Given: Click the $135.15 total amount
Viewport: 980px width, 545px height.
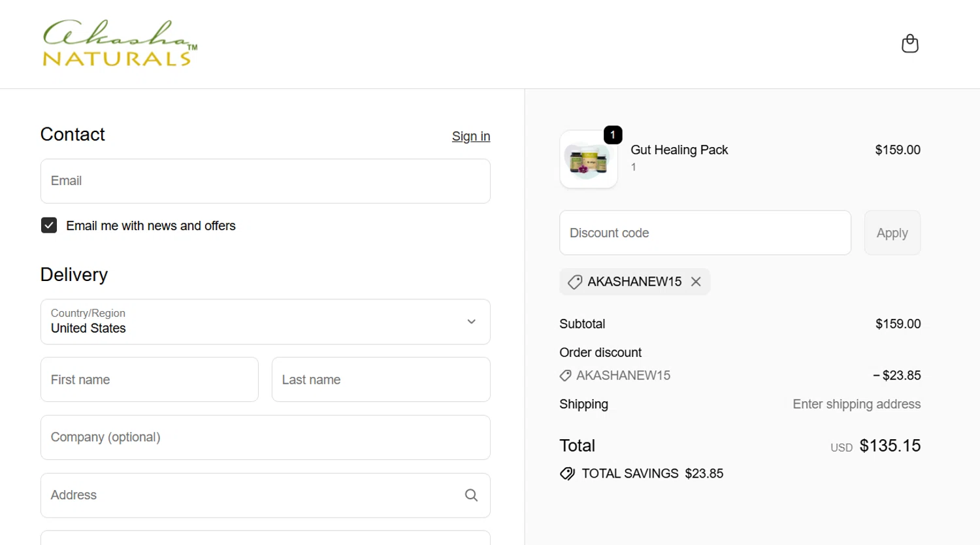Looking at the screenshot, I should [890, 446].
